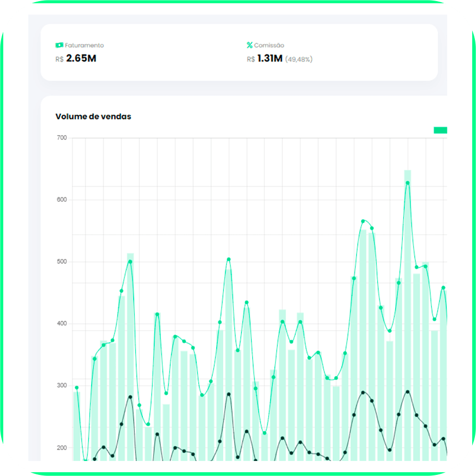
Task: Click the 400 label on the y-axis
Action: [61, 324]
